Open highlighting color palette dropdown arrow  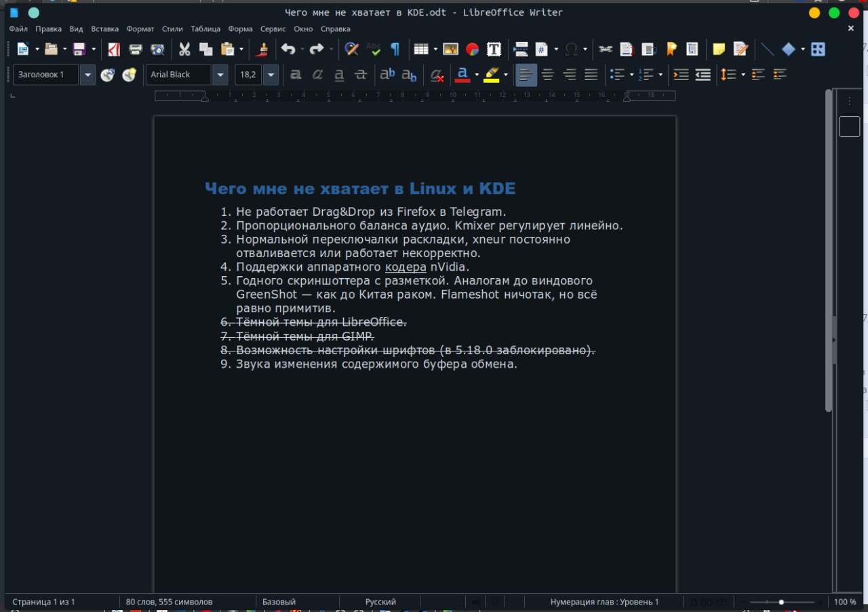pos(505,75)
